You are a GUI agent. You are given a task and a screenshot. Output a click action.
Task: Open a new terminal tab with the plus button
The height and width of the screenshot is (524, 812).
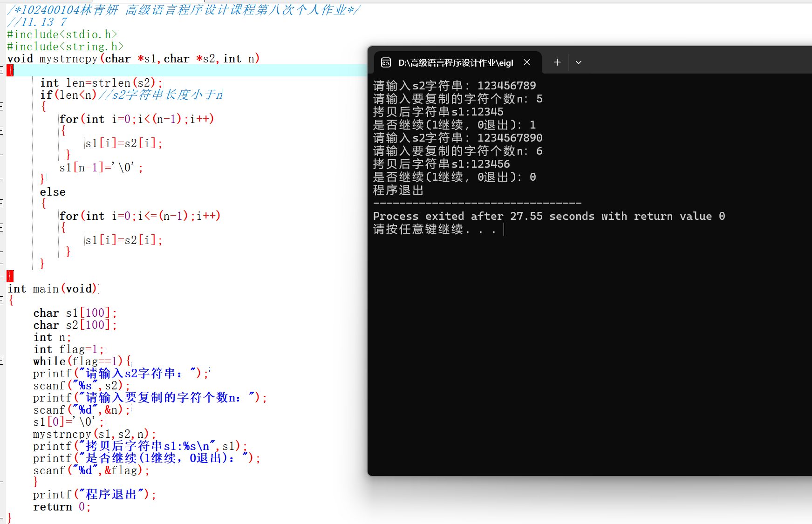(557, 62)
